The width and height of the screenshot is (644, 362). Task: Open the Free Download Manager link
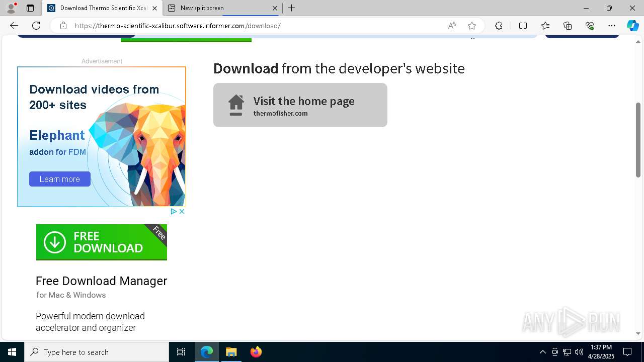tap(102, 281)
